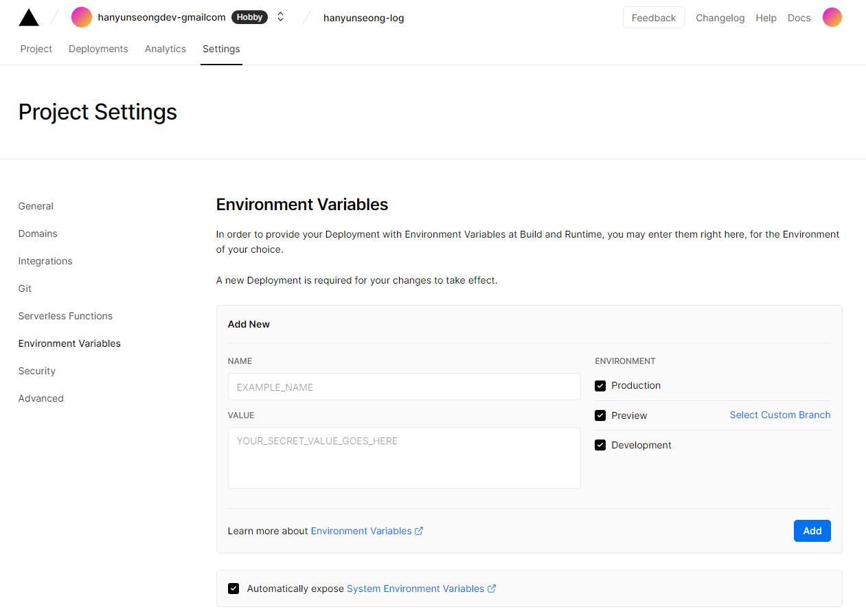Click the blue Add button

(x=812, y=531)
